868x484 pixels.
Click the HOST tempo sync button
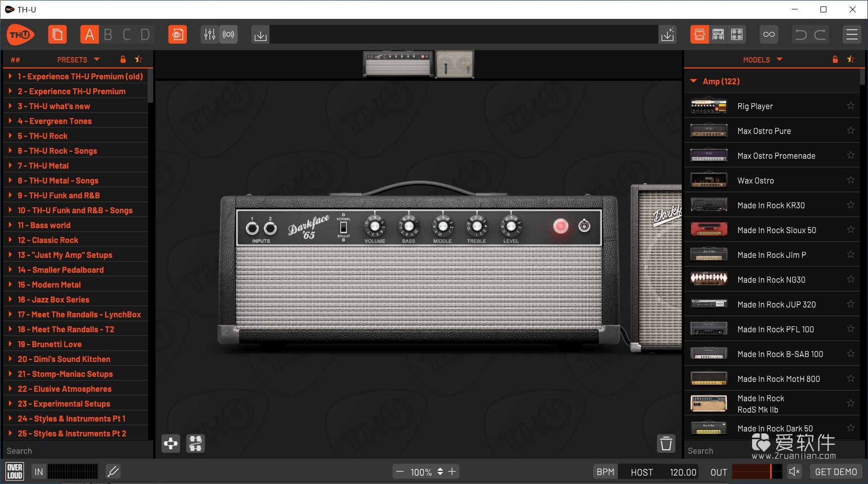click(x=642, y=472)
